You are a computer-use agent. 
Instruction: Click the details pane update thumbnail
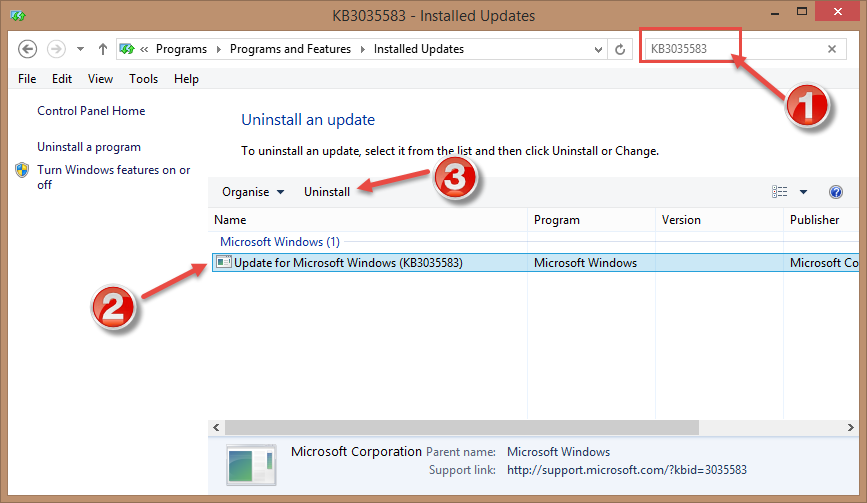coord(251,465)
